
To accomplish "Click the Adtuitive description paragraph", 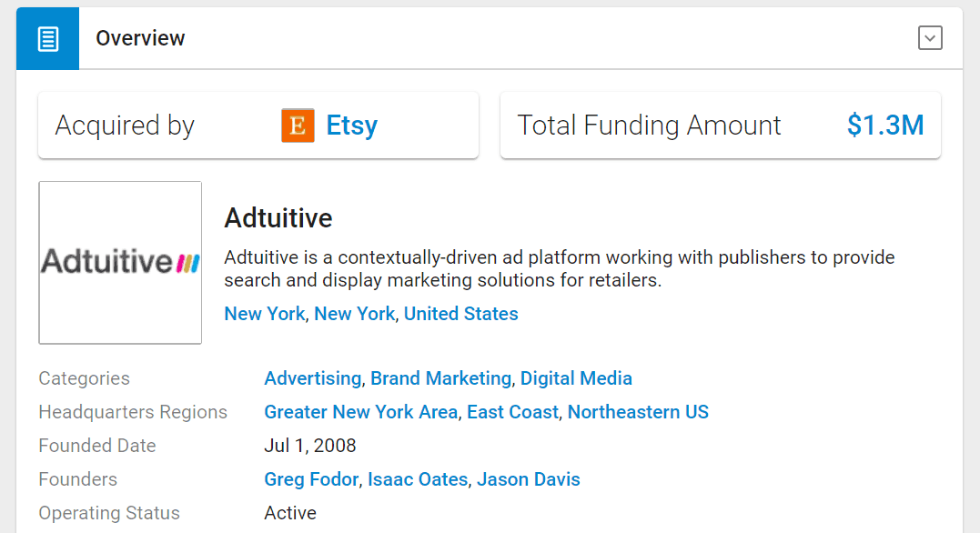I will (560, 268).
